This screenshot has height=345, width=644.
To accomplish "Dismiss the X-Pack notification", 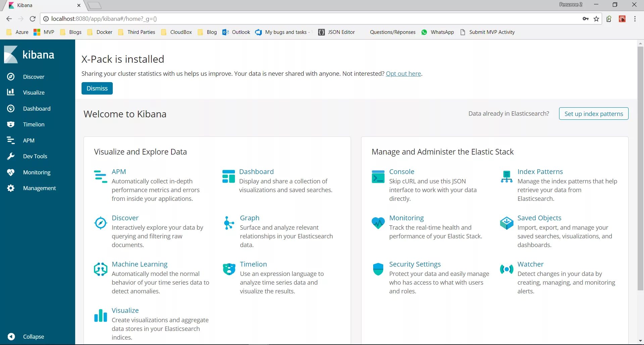I will click(97, 89).
